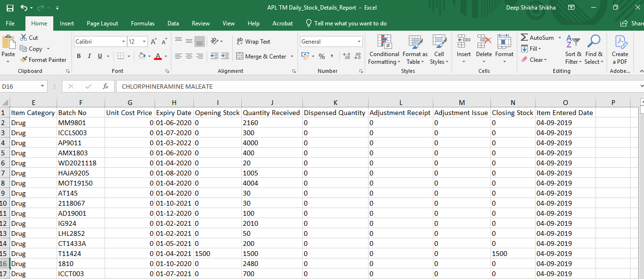Expand the Name Box dropdown arrow

[x=43, y=86]
